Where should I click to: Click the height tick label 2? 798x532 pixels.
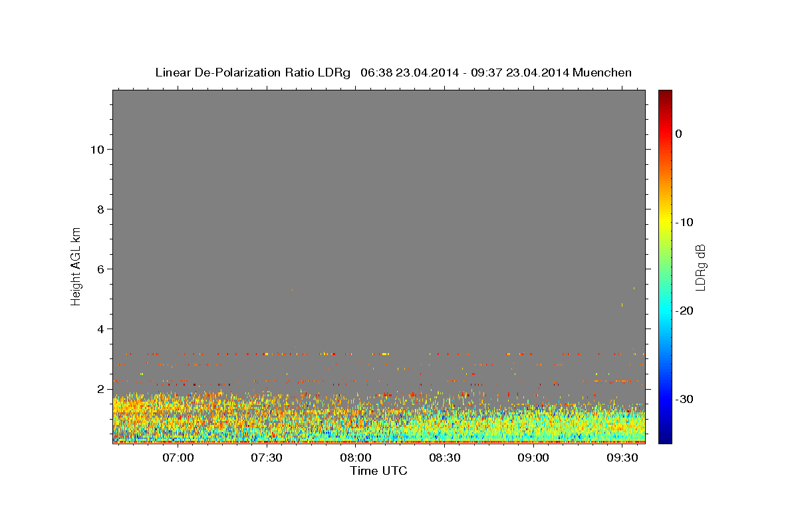click(x=101, y=388)
